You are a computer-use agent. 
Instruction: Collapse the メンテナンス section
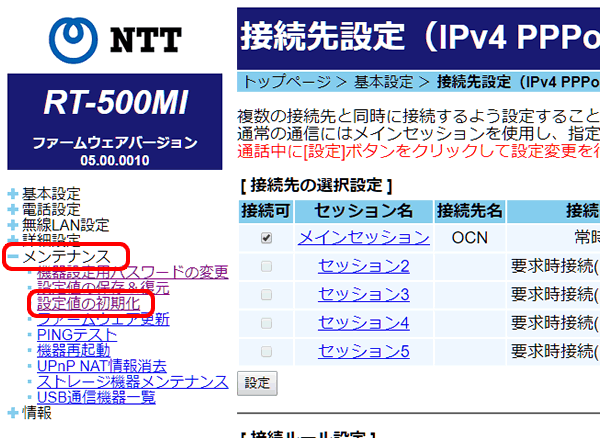click(x=13, y=258)
